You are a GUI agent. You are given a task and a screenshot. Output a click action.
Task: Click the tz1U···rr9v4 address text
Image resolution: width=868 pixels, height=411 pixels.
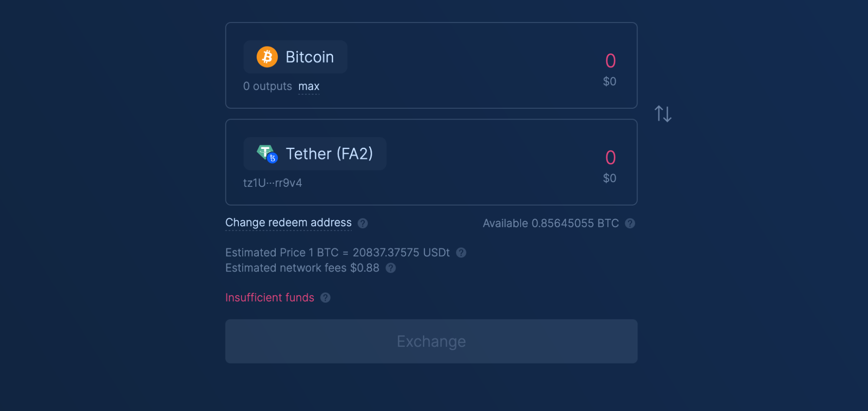[x=272, y=183]
